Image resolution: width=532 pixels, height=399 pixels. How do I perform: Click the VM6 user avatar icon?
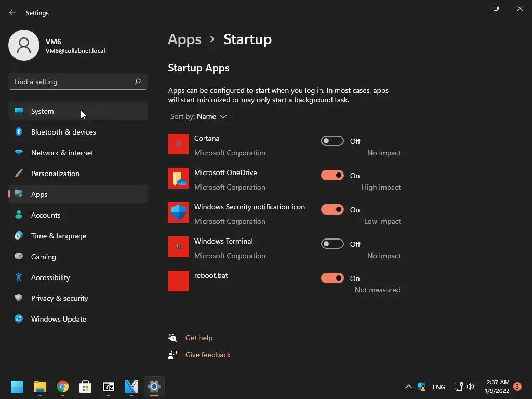coord(24,45)
